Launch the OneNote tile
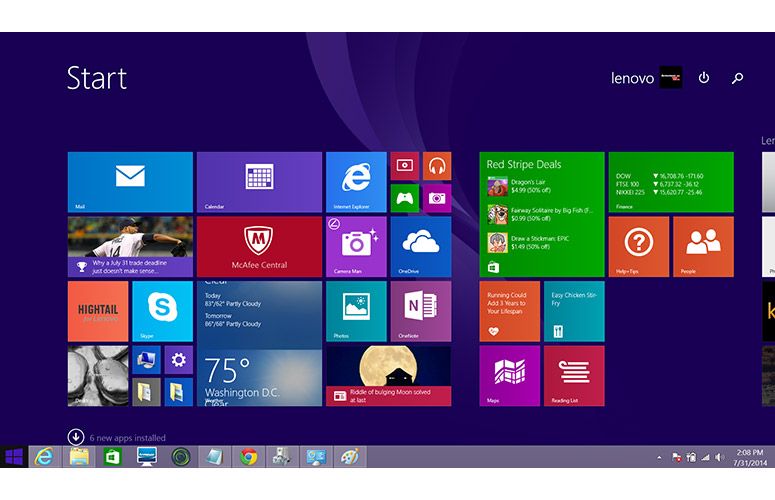The width and height of the screenshot is (775, 500). pyautogui.click(x=421, y=311)
